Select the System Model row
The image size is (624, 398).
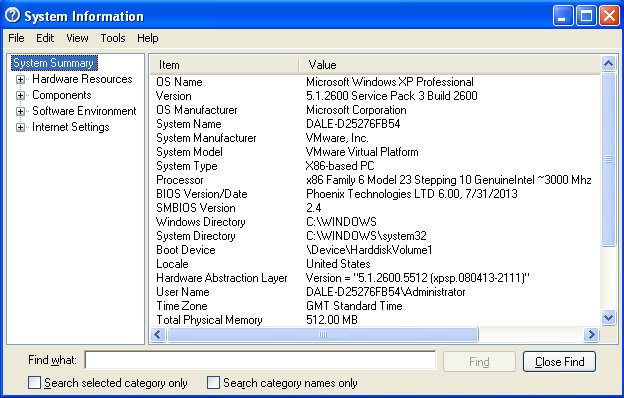pos(375,152)
